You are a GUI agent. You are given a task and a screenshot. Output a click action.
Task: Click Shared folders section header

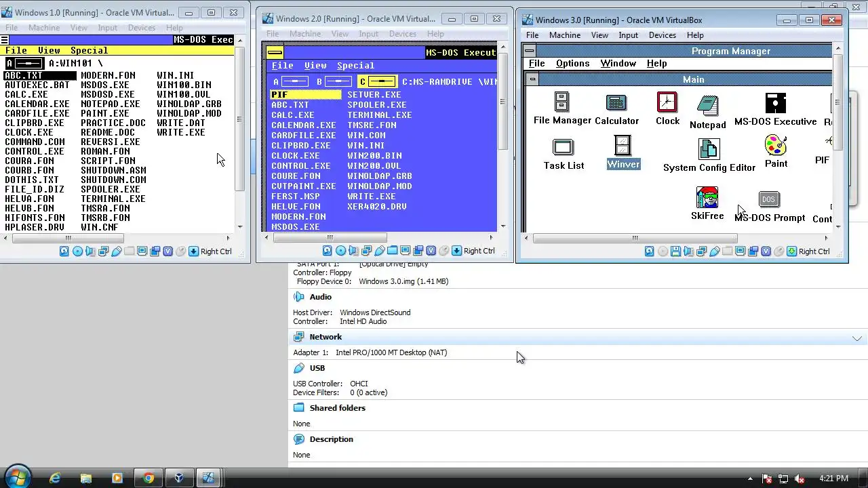tap(337, 408)
